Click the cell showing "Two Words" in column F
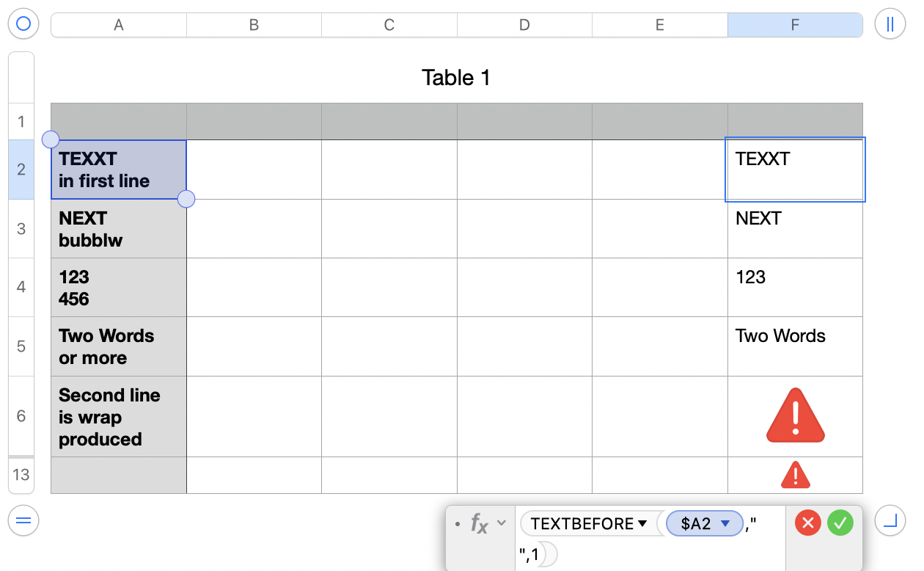Image resolution: width=924 pixels, height=571 pixels. (x=795, y=346)
